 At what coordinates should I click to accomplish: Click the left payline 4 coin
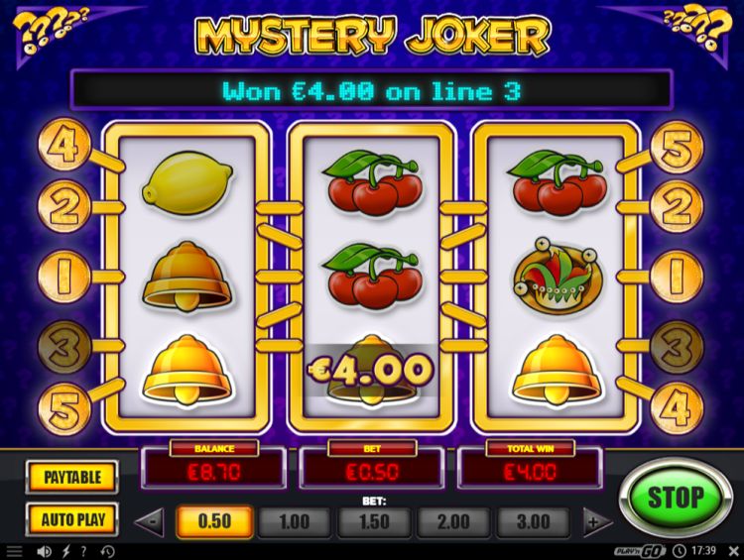pyautogui.click(x=64, y=144)
